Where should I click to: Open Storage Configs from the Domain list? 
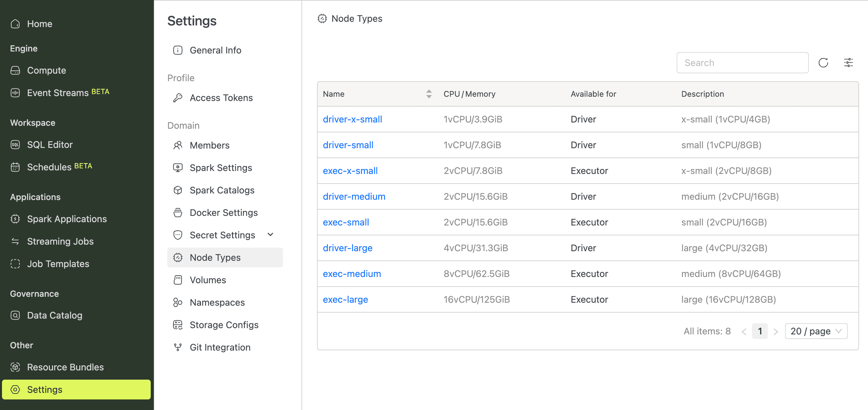tap(224, 325)
